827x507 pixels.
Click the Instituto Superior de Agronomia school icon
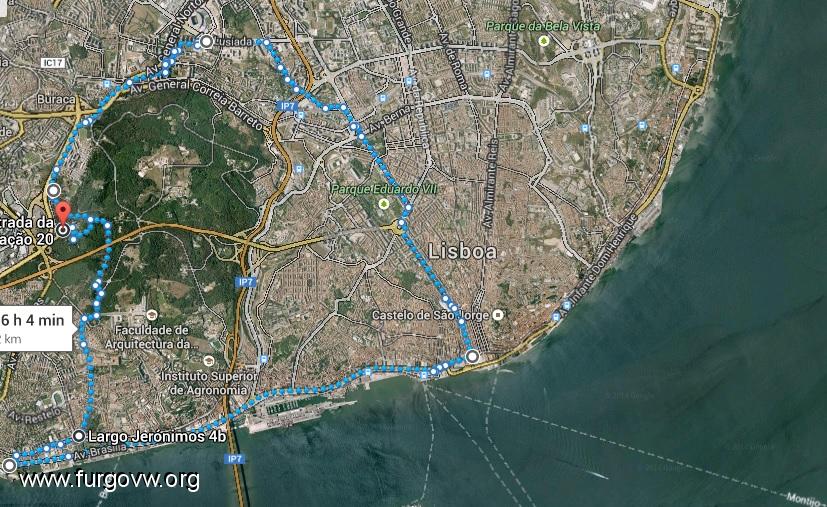[209, 361]
